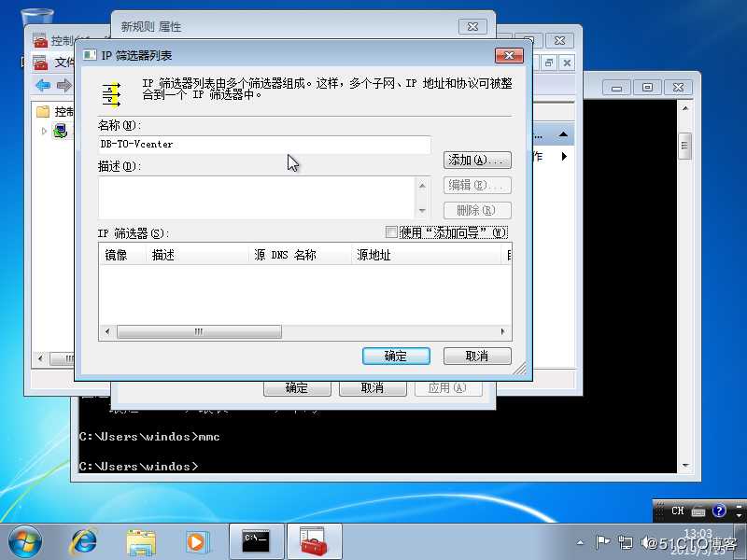This screenshot has height=560, width=747.
Task: Click the 源地址 column header
Action: [427, 255]
